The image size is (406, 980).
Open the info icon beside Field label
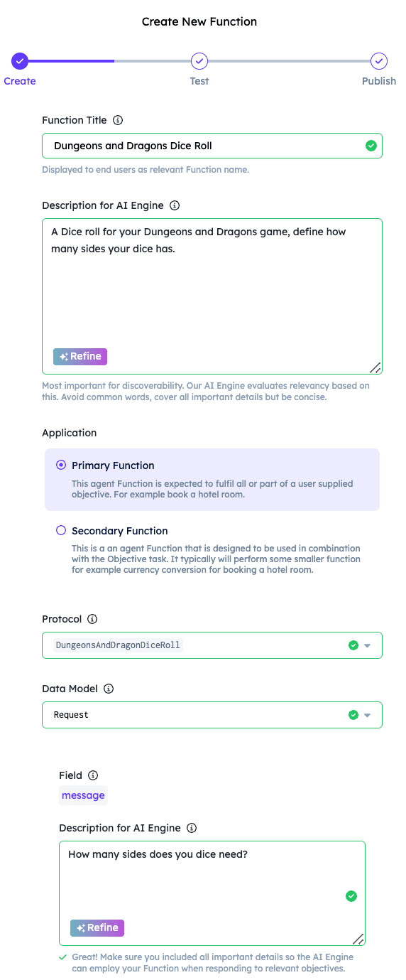pos(93,775)
